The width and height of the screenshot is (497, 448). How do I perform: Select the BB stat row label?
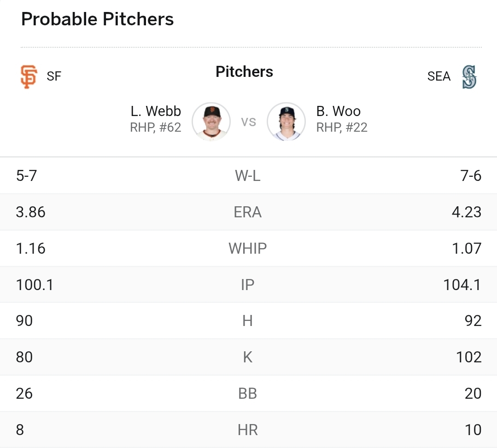pos(247,394)
